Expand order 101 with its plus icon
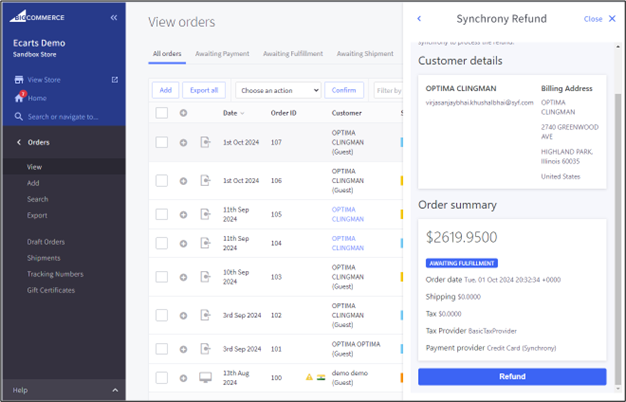 183,349
